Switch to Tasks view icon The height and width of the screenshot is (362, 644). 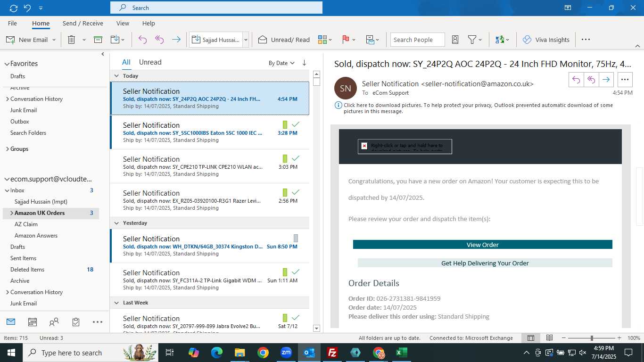coord(76,322)
